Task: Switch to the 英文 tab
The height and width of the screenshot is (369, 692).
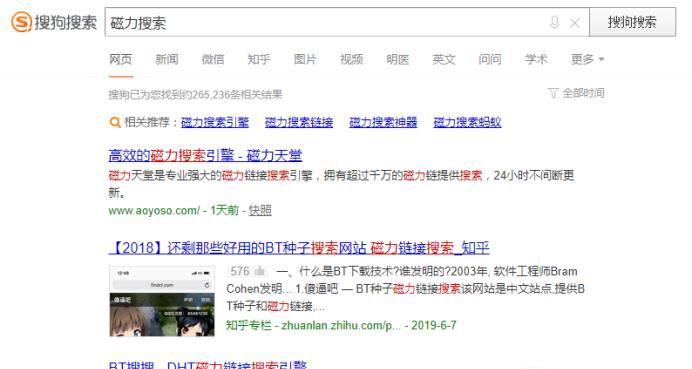Action: [x=444, y=59]
